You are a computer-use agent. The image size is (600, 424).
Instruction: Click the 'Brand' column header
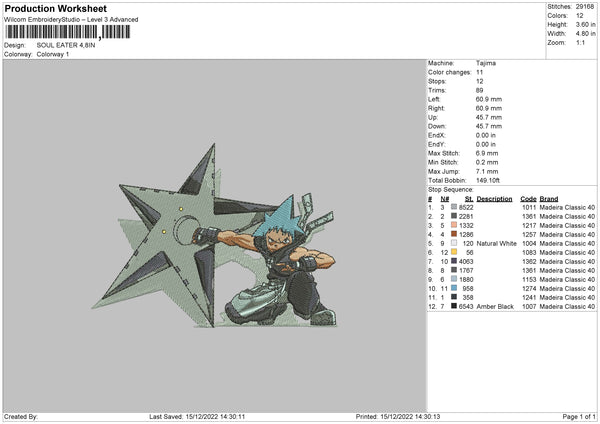tap(549, 199)
